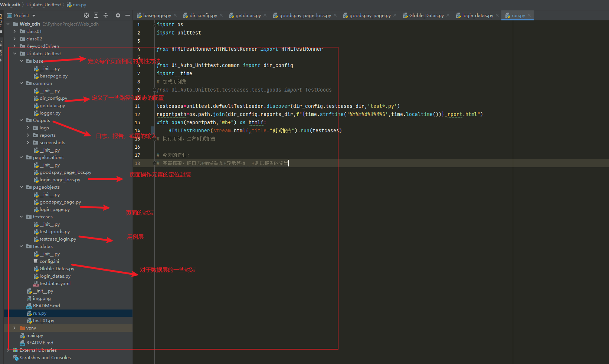Expand the reports folder

28,135
